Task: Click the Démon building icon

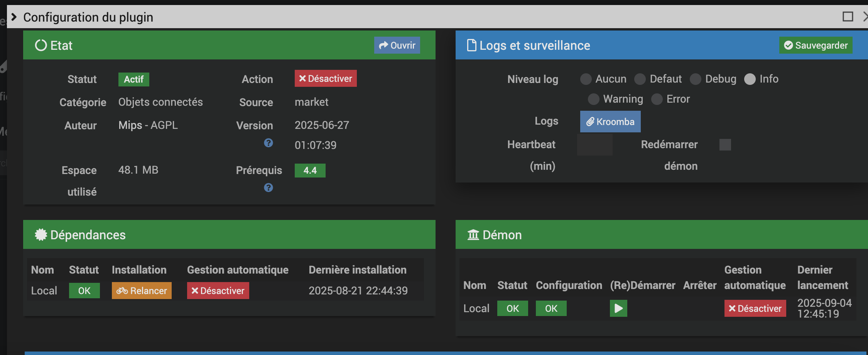Action: [x=473, y=235]
